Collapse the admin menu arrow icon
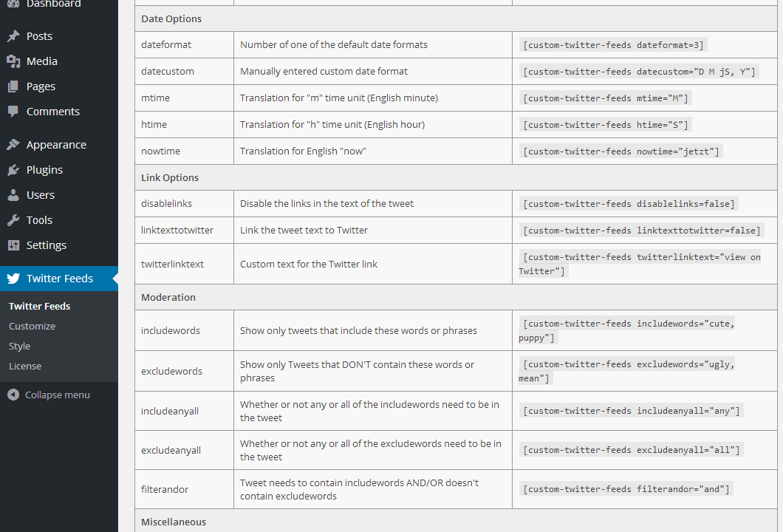Screen dimensions: 783x532 13,395
